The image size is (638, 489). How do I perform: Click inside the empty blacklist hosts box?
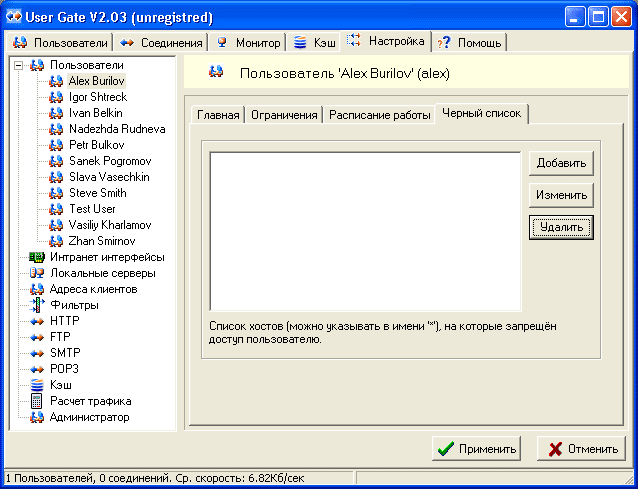click(365, 231)
